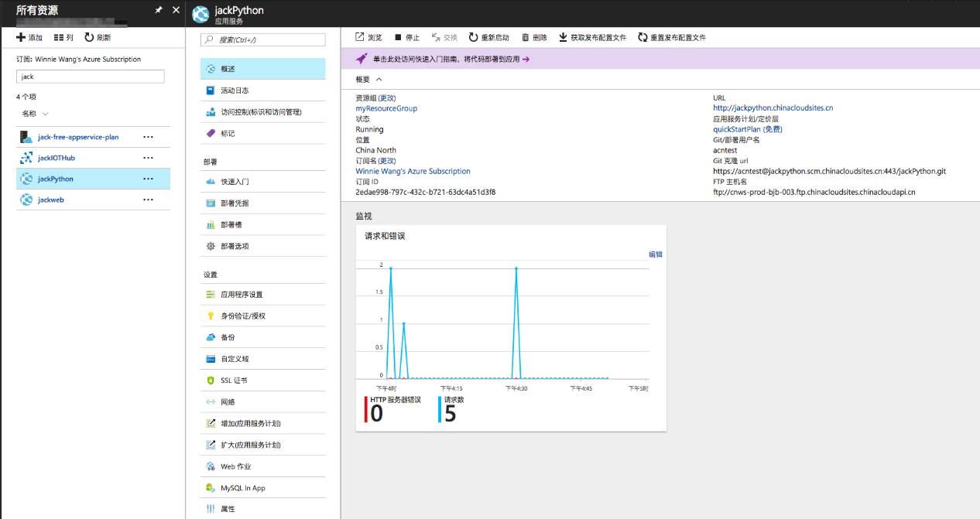The width and height of the screenshot is (980, 519).
Task: Click 编辑 edit chart link
Action: click(x=655, y=254)
